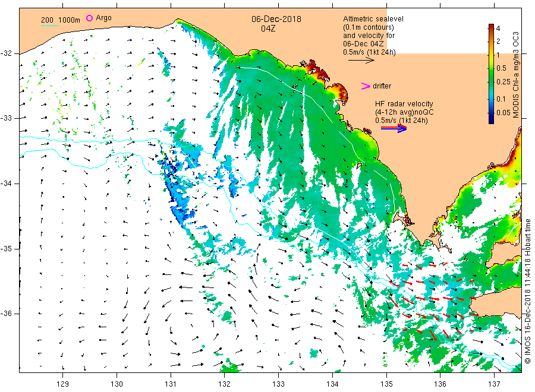Click the MODIS chlorophyll color bar

point(491,74)
